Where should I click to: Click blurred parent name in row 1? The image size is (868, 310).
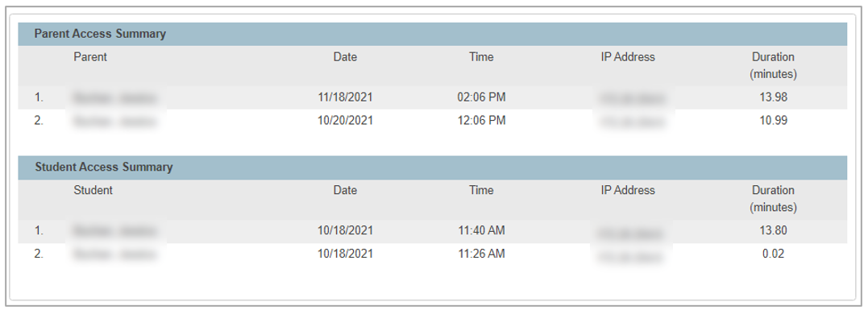pos(115,98)
